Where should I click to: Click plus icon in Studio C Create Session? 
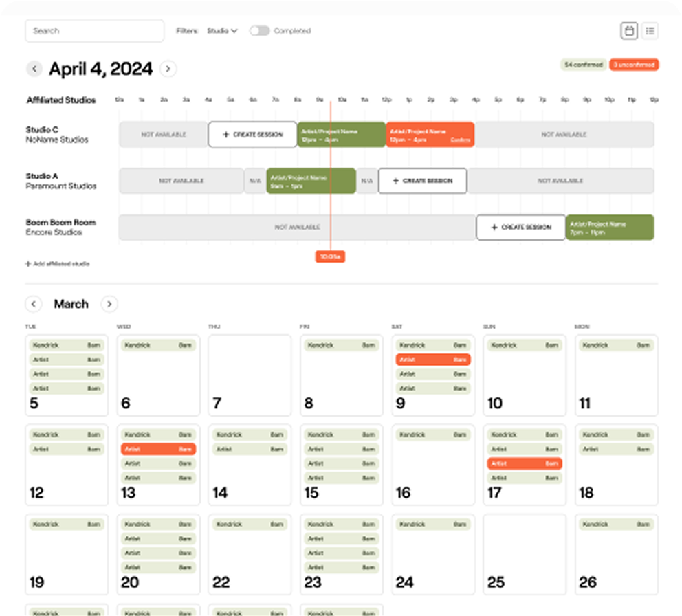point(226,135)
